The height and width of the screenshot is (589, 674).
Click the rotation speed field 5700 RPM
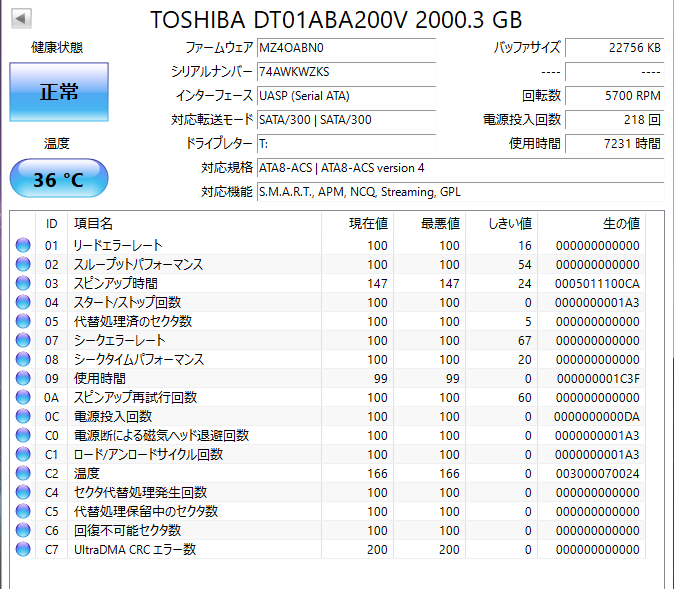pos(615,95)
